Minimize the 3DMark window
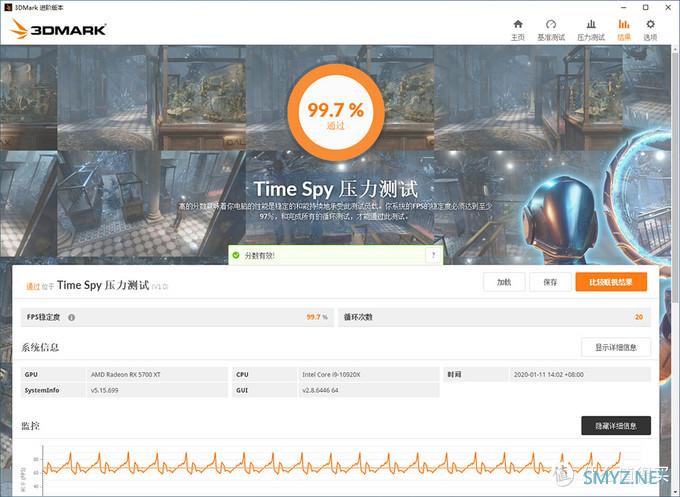This screenshot has width=680, height=497. pyautogui.click(x=624, y=7)
